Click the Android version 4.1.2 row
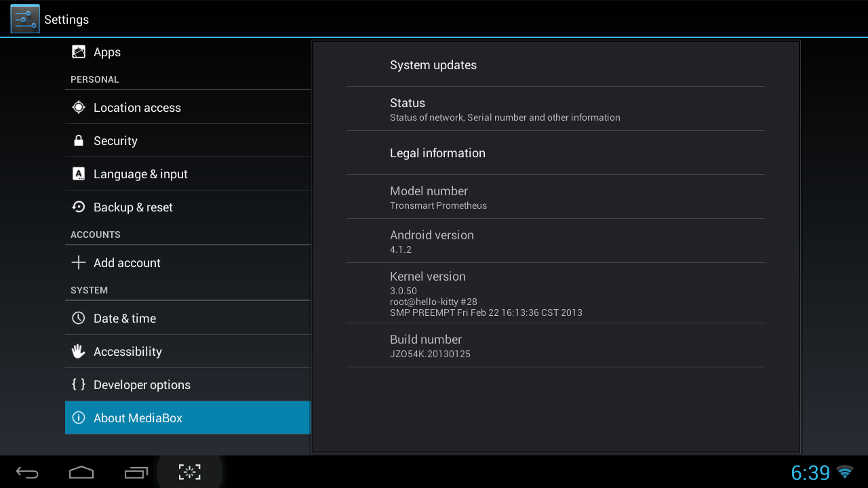The width and height of the screenshot is (868, 488). pyautogui.click(x=555, y=241)
